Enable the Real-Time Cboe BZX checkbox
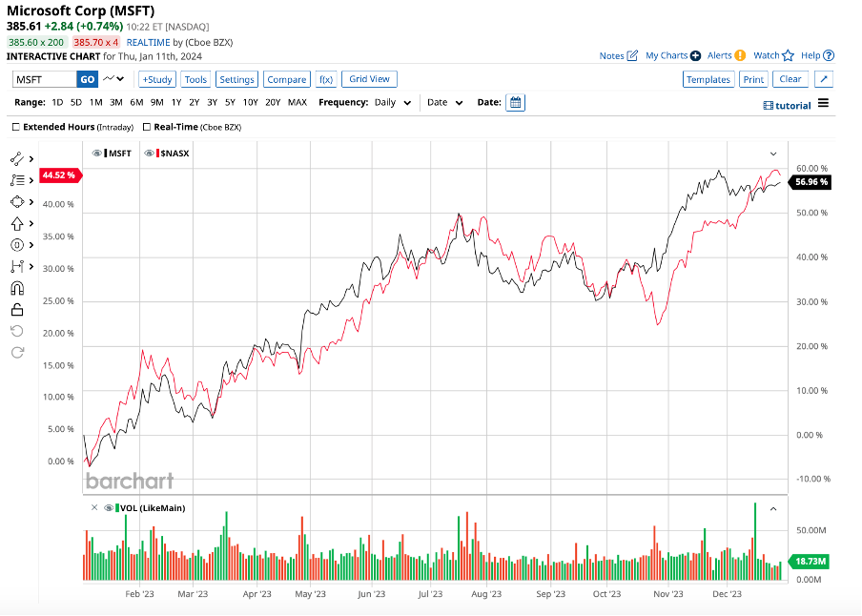Image resolution: width=862 pixels, height=616 pixels. [x=146, y=126]
